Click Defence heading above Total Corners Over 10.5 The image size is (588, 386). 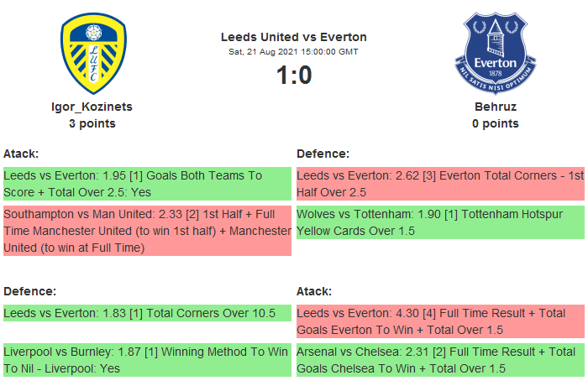[x=29, y=291]
